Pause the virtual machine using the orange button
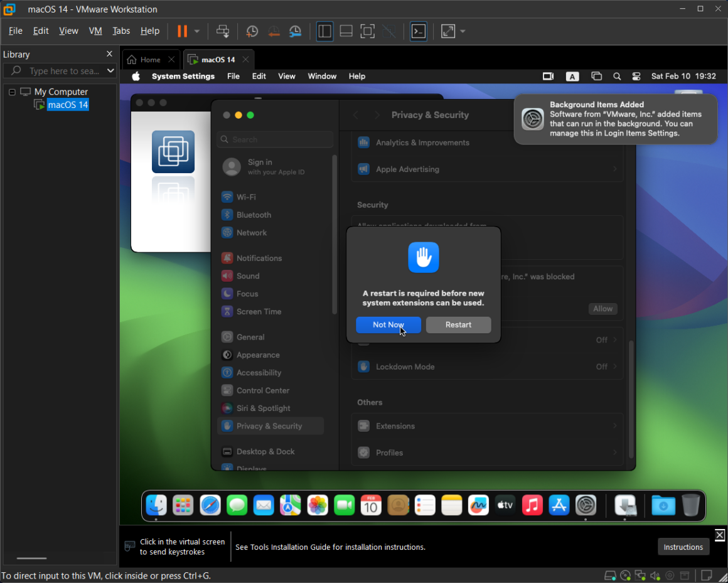Screen dimensions: 728x583 (183, 31)
